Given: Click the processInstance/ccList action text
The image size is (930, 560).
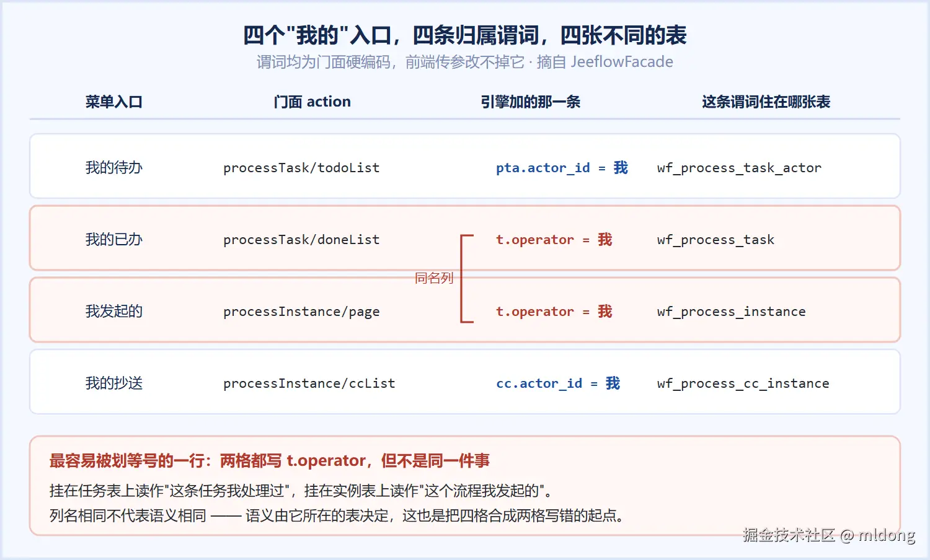Looking at the screenshot, I should coord(309,383).
